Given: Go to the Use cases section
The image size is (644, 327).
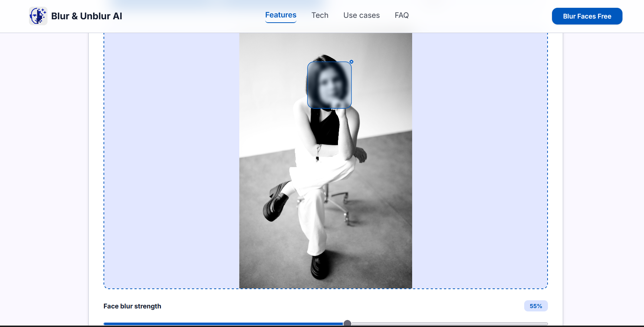Looking at the screenshot, I should (x=361, y=15).
